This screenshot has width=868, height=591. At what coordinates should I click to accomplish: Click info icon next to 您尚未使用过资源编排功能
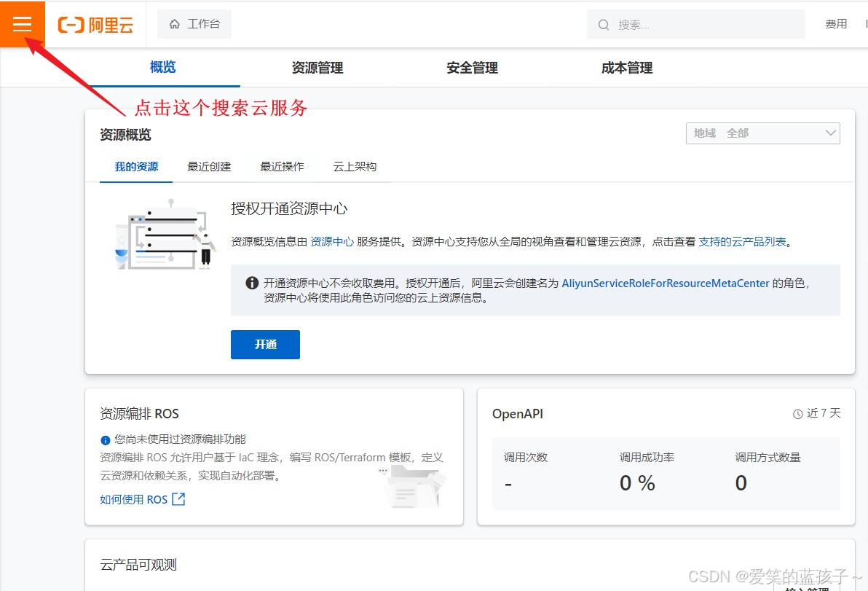[106, 439]
